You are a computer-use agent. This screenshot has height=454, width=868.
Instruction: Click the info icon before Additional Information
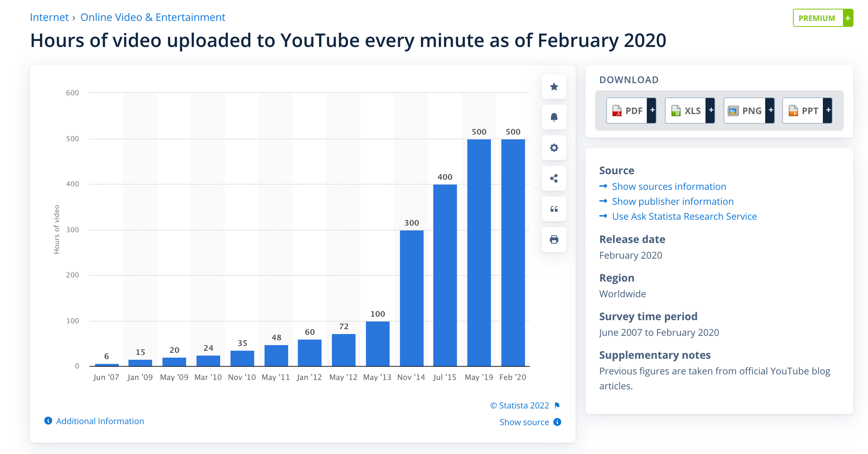point(48,421)
